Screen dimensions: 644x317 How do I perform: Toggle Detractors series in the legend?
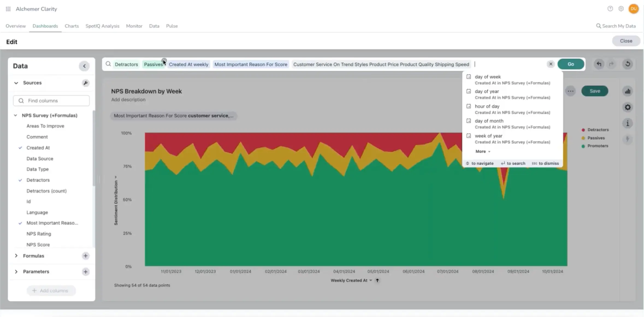tap(595, 130)
